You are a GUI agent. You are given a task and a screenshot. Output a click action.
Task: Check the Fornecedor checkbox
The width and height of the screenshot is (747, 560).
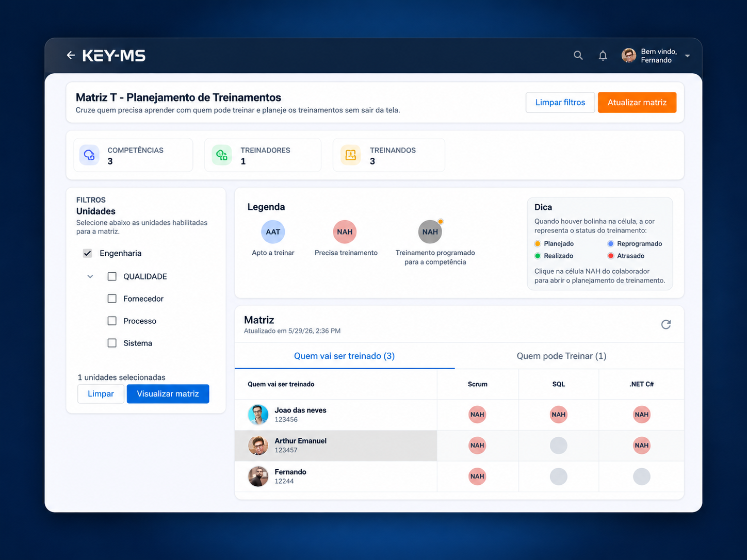[112, 299]
